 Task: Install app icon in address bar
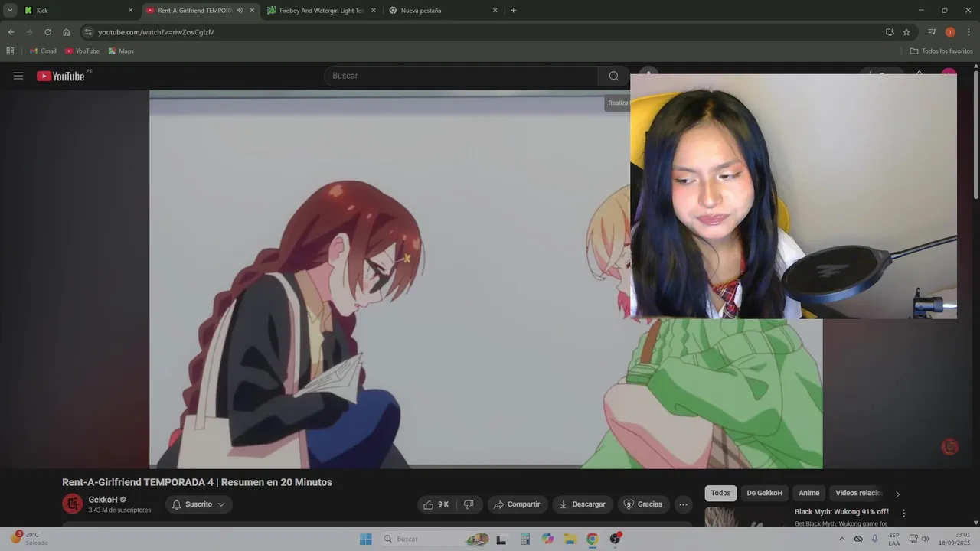click(890, 32)
